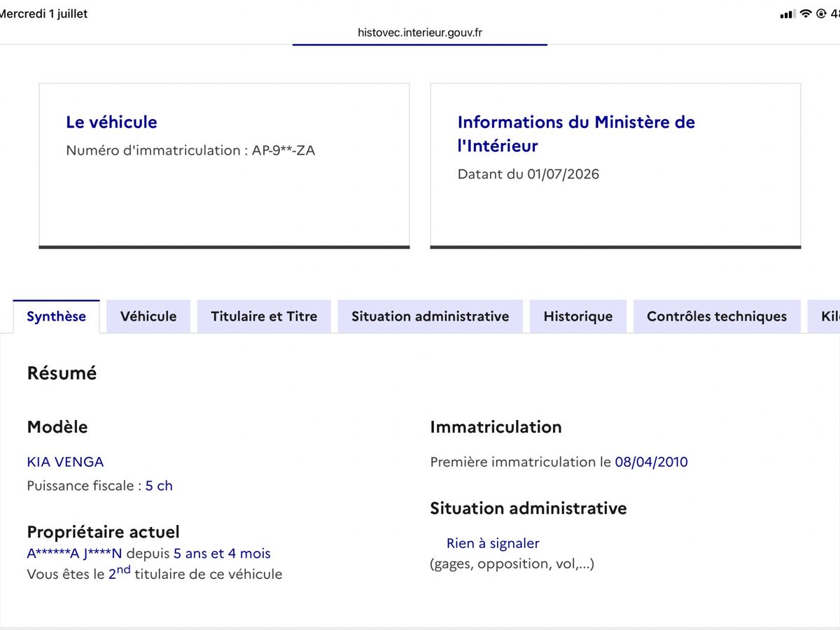This screenshot has height=630, width=840.
Task: Open the Synthèse tab
Action: point(56,316)
